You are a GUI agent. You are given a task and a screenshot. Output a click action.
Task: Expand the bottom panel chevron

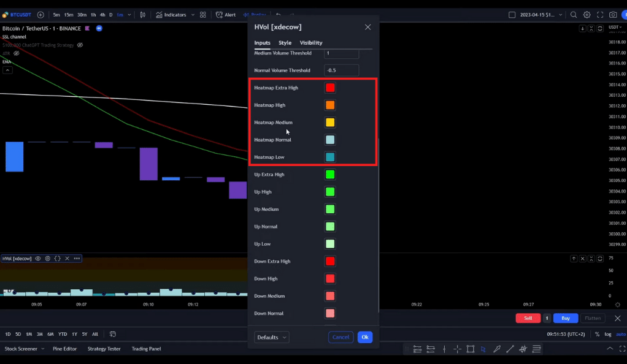click(610, 349)
